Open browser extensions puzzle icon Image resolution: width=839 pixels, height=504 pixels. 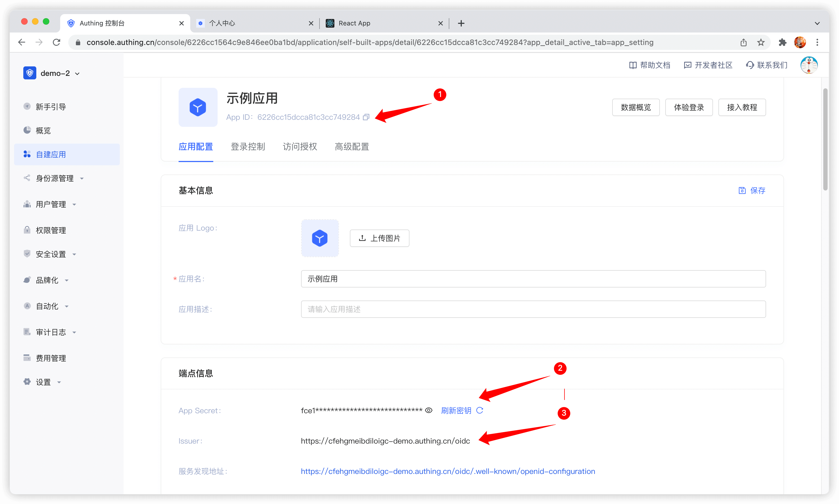pyautogui.click(x=783, y=43)
